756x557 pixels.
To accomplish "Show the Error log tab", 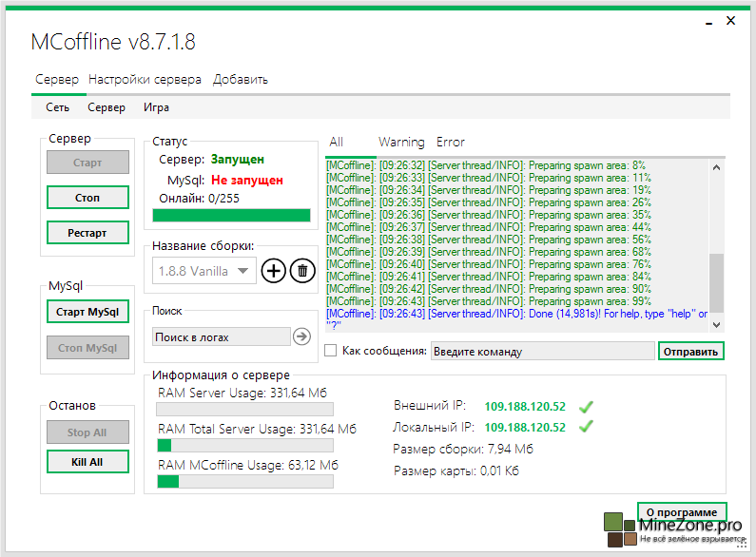I will point(450,143).
